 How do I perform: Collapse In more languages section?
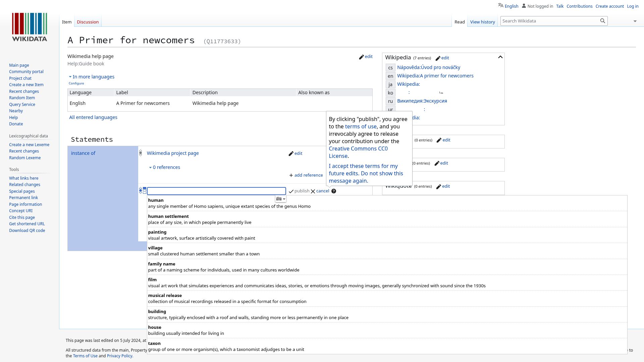click(92, 77)
